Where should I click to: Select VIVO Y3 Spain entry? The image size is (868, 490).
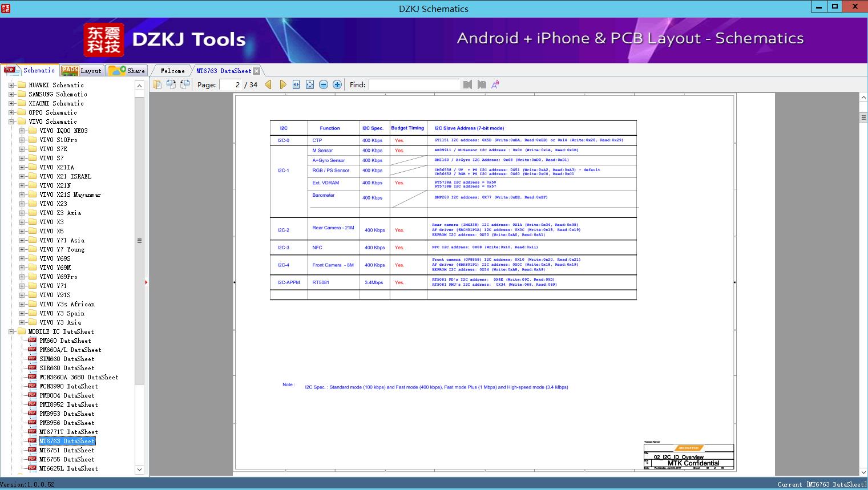click(x=62, y=313)
